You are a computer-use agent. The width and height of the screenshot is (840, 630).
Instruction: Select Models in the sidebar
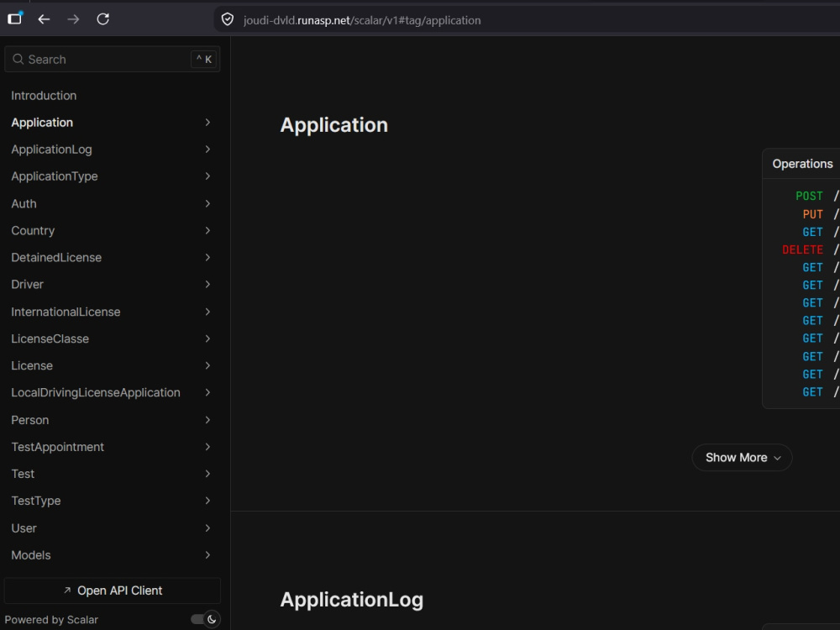(x=31, y=555)
